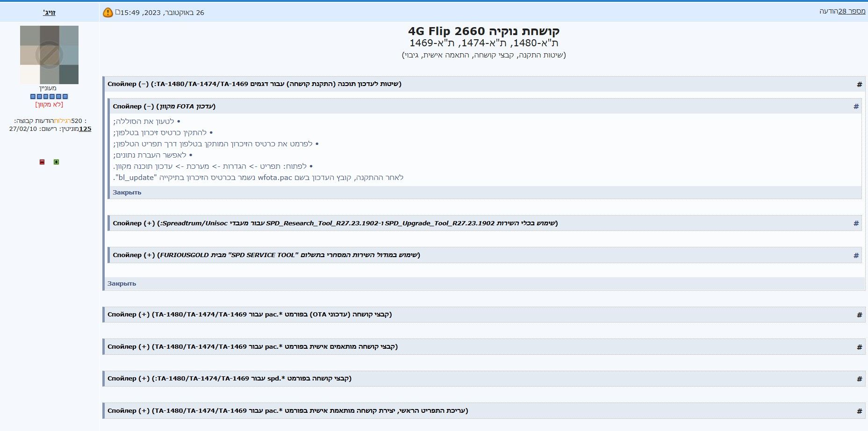Click the # anchor of the שיטות לעדכון תוכנה spoiler
Screen dimensions: 868x431
859,85
